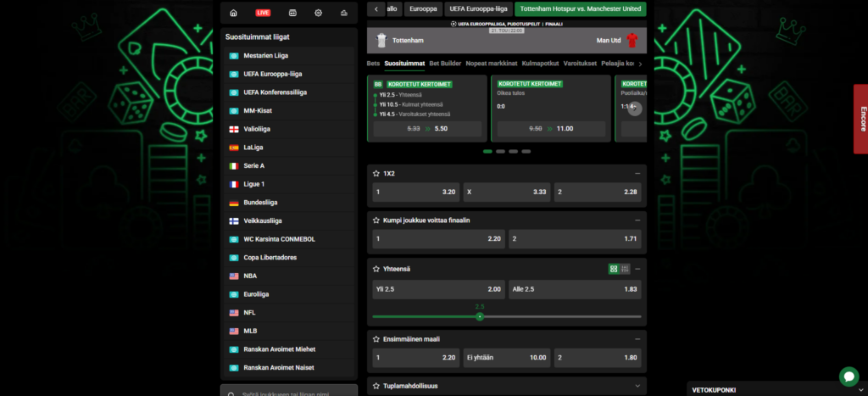This screenshot has width=868, height=396.
Task: Pick team 1 to win final at 2.20
Action: [438, 239]
